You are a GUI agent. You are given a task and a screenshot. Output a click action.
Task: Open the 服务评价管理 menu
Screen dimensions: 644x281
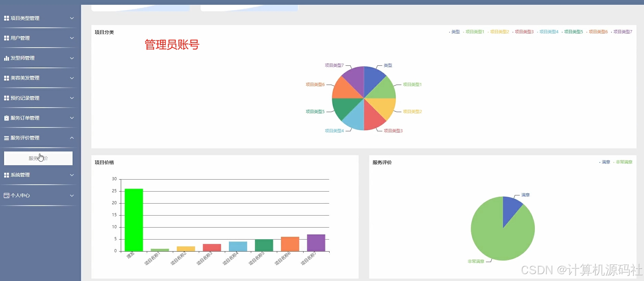(x=39, y=138)
